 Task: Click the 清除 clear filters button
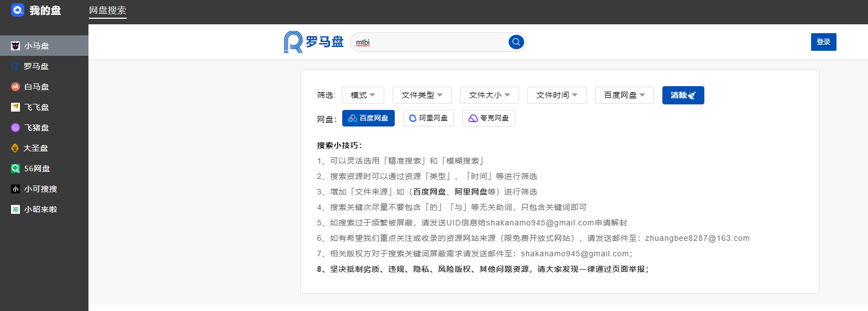click(x=683, y=95)
